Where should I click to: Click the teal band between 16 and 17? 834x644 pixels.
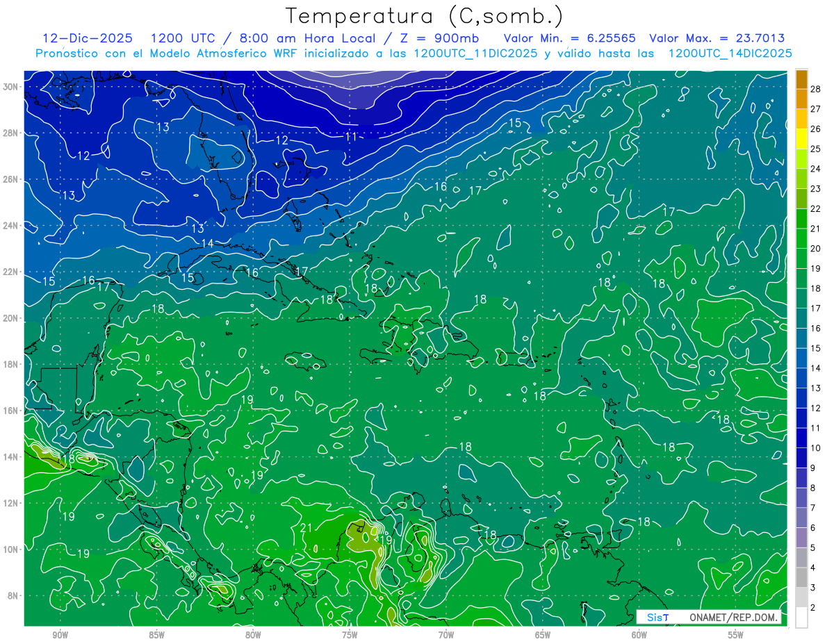pyautogui.click(x=801, y=318)
